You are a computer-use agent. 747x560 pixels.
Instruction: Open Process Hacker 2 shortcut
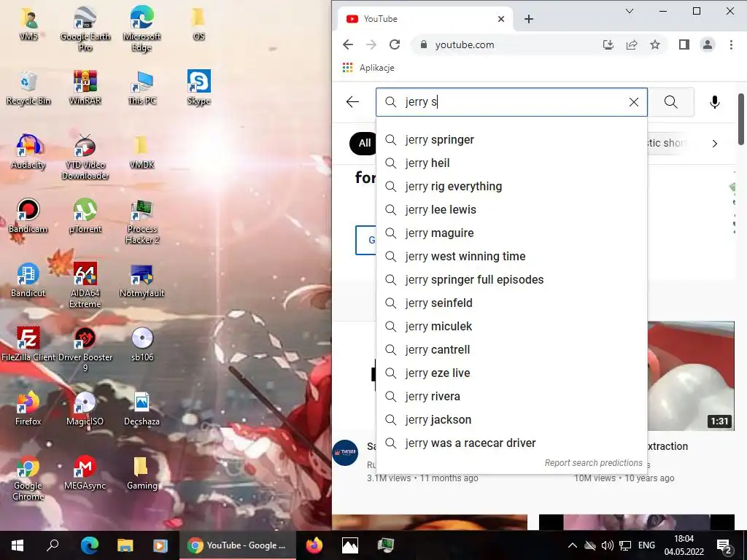142,222
